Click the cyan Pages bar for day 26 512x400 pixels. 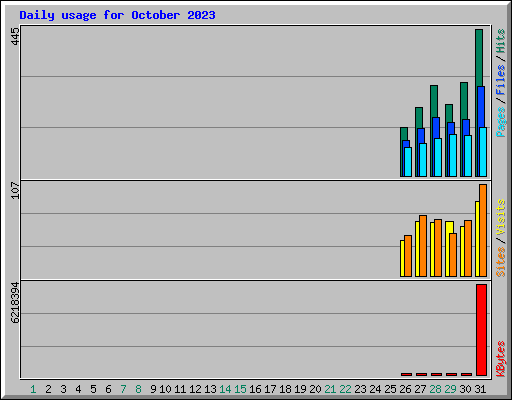tap(408, 162)
